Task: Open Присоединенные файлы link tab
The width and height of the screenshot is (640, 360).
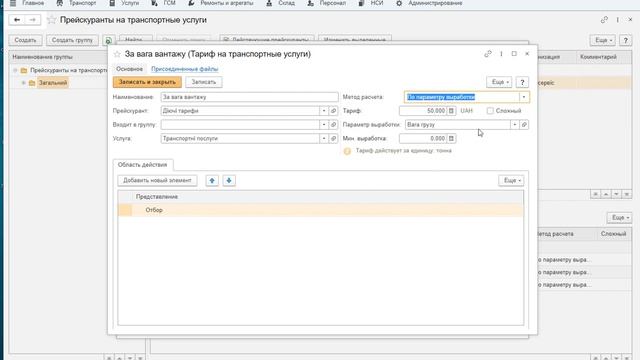Action: [184, 69]
